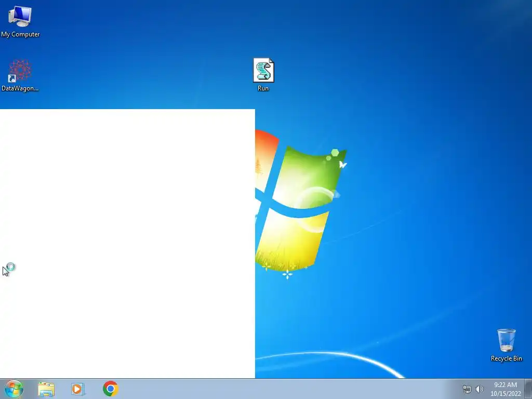
Task: Open the Windows Start menu
Action: 14,389
